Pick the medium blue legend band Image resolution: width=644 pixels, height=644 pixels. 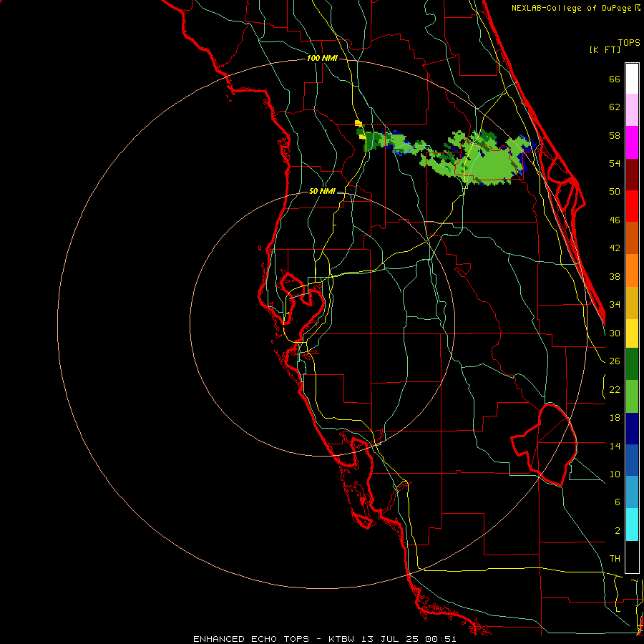[632, 460]
